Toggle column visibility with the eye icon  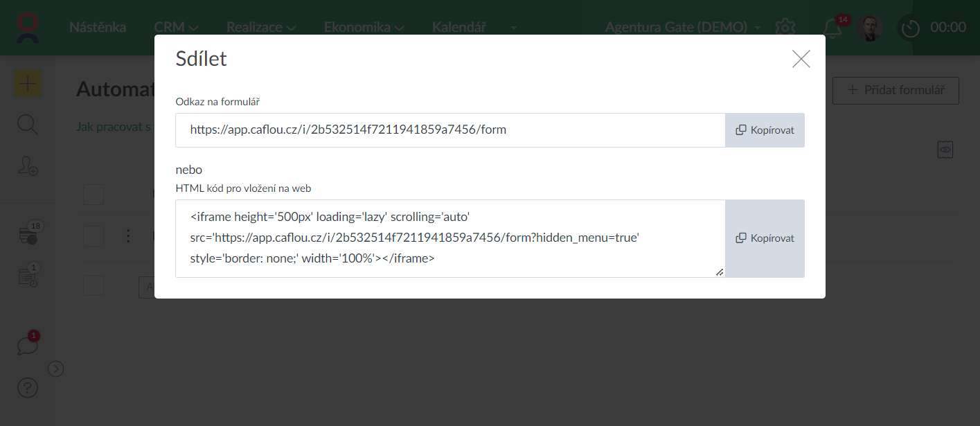coord(945,149)
